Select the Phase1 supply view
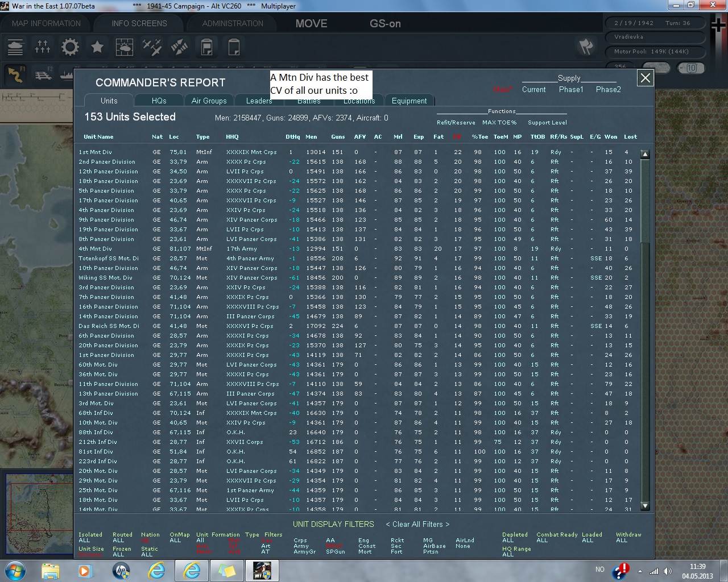 coord(571,89)
